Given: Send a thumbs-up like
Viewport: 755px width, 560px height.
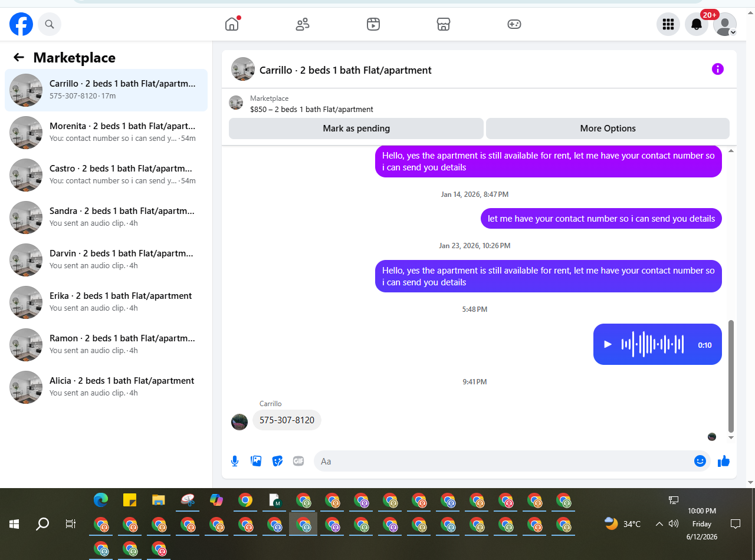Looking at the screenshot, I should [x=724, y=461].
